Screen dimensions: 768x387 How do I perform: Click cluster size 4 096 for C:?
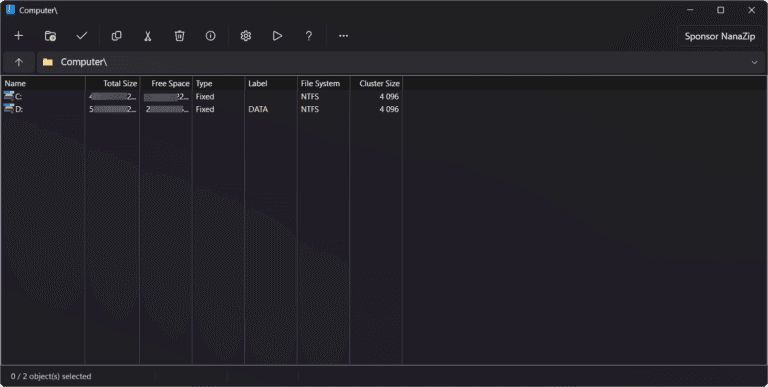389,97
